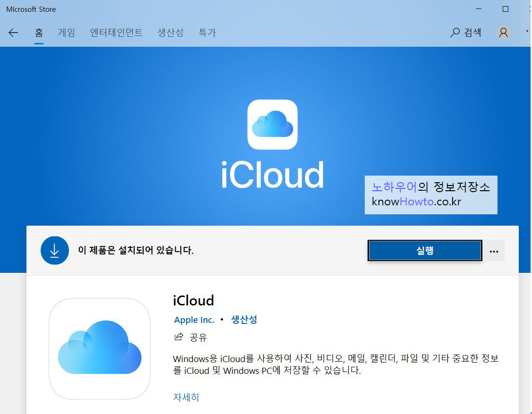The height and width of the screenshot is (414, 532).
Task: Maximize the Microsoft Store window
Action: [x=506, y=9]
